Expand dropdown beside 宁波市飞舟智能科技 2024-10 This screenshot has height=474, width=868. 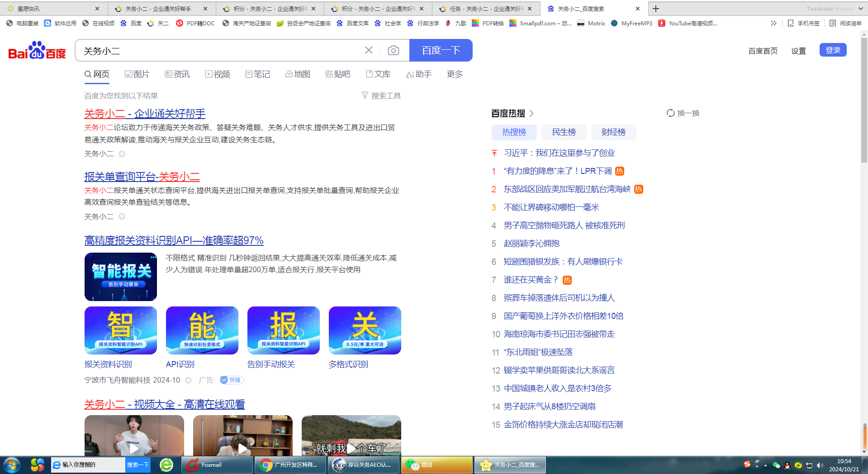188,380
